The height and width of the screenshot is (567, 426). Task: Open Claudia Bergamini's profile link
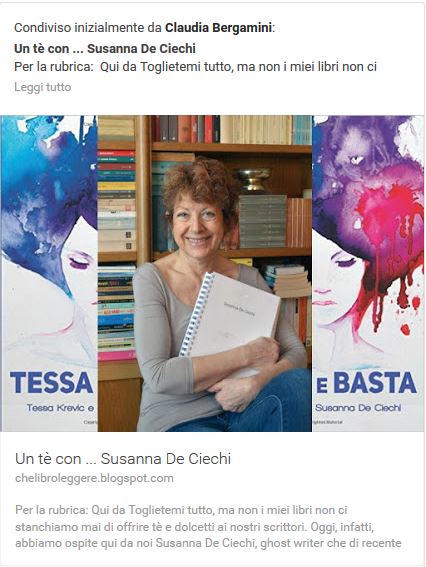tap(218, 27)
